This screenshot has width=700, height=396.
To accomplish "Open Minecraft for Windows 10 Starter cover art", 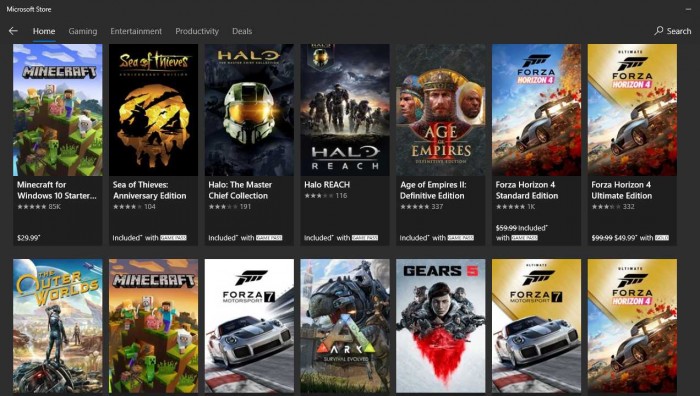I will 58,110.
